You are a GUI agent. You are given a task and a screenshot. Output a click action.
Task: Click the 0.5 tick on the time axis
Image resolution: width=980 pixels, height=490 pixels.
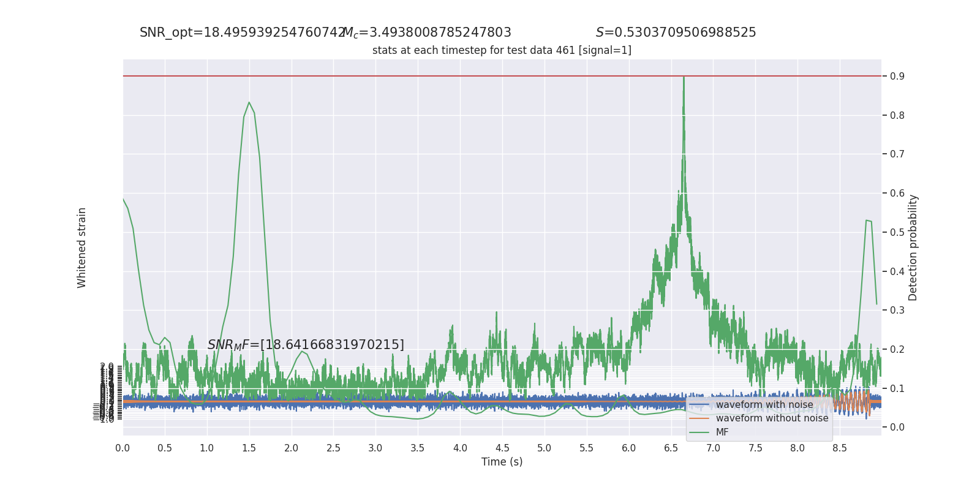pyautogui.click(x=165, y=448)
